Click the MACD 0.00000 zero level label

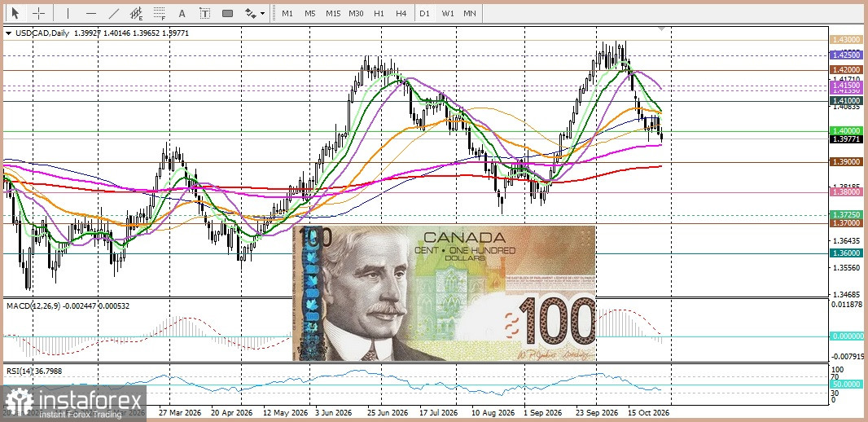point(846,336)
